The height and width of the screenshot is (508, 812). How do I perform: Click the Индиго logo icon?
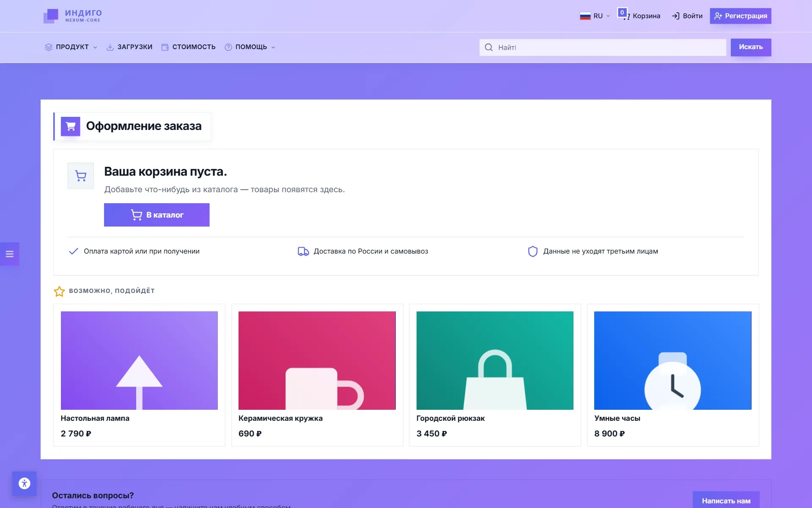click(51, 16)
